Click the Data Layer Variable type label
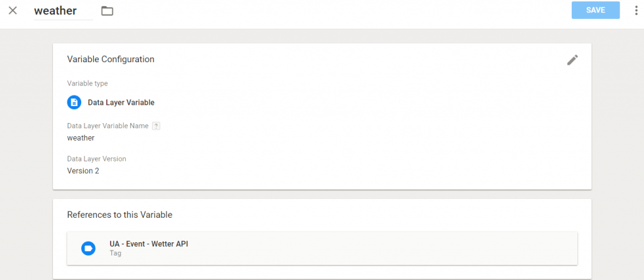The height and width of the screenshot is (280, 644). point(121,102)
